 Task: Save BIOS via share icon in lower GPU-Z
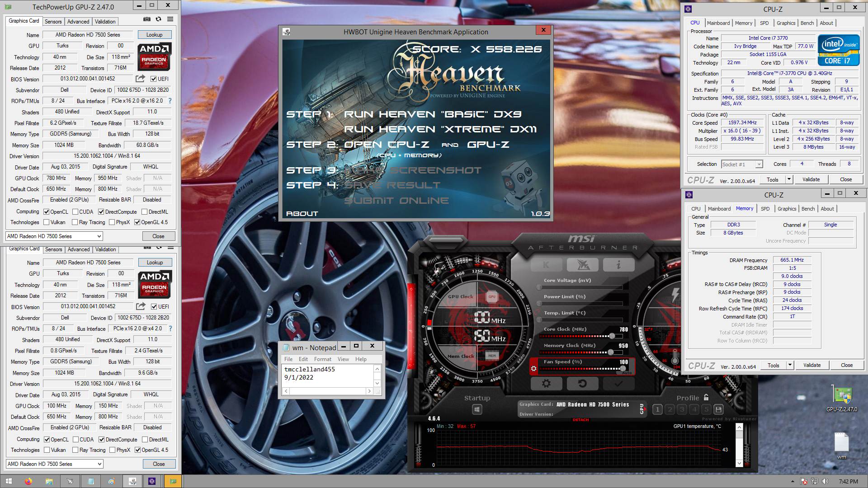pos(141,306)
